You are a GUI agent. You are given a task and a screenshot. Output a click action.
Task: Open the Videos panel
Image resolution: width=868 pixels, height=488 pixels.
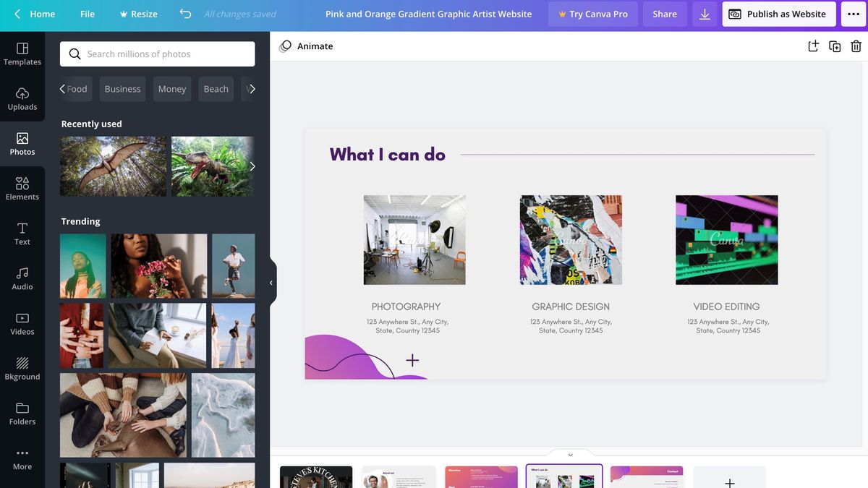point(22,322)
